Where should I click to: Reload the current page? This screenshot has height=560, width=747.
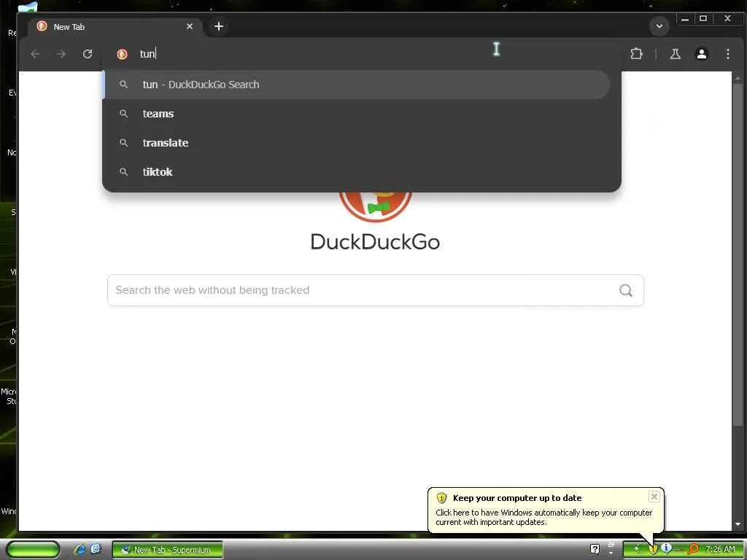click(88, 54)
